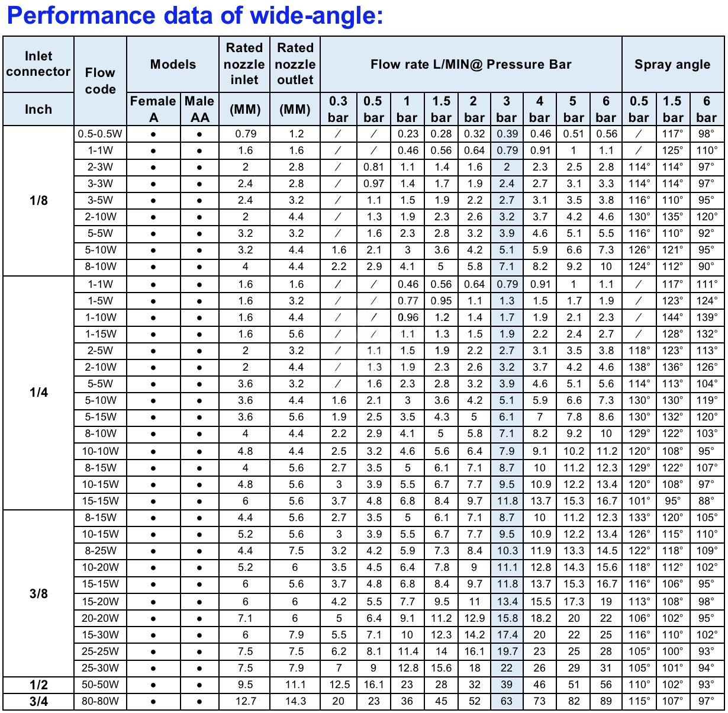Click the 3/8 inlet connector cell
Viewport: 728px width, 713px height.
coord(38,593)
